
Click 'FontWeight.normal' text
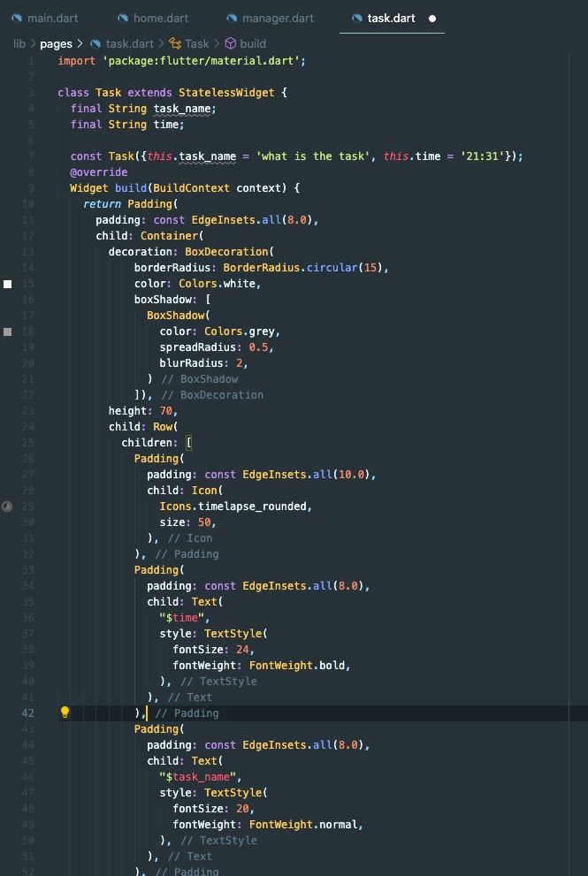click(303, 824)
